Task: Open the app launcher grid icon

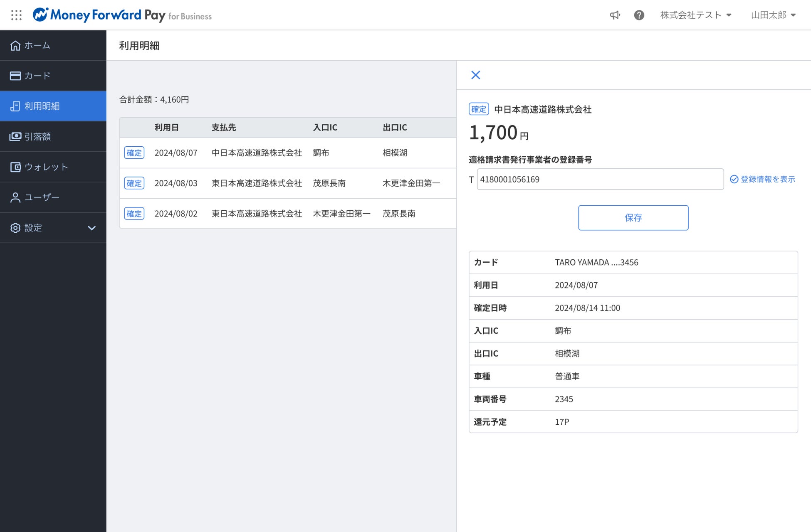Action: (x=16, y=15)
